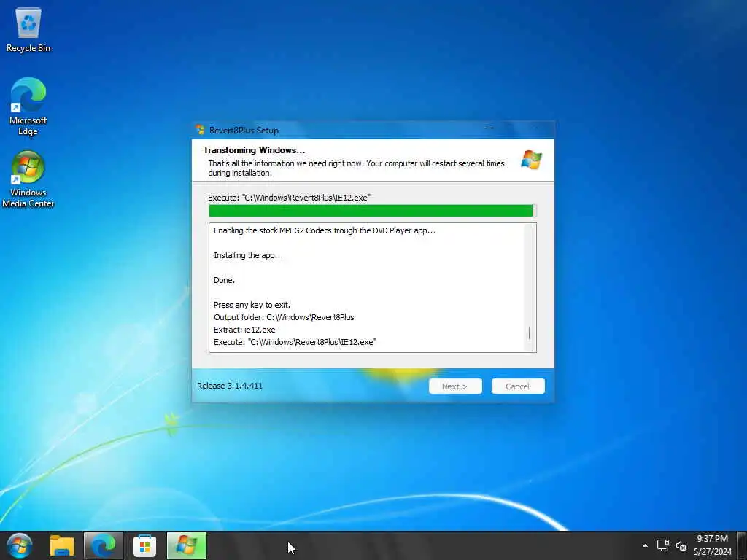Click the green installation progress bar

pyautogui.click(x=372, y=211)
